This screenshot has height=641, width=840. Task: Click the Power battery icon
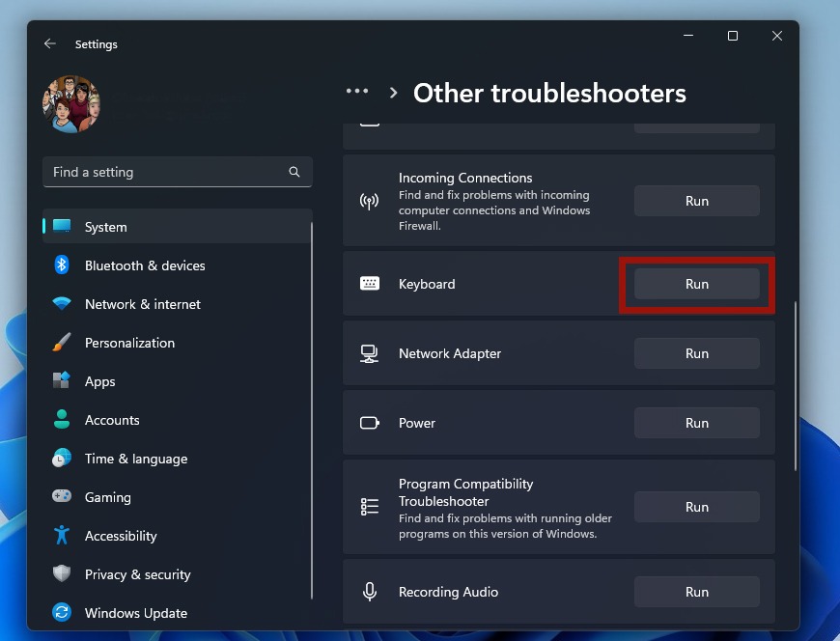click(369, 423)
